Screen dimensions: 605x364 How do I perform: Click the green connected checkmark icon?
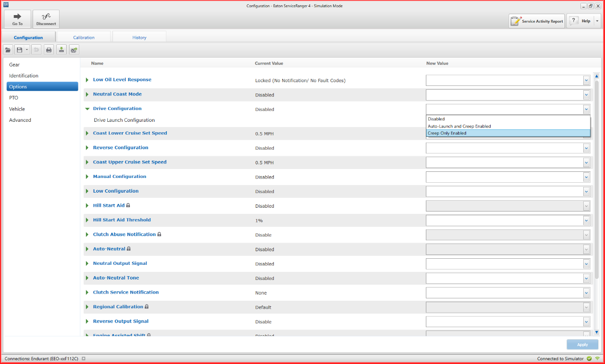pos(589,359)
